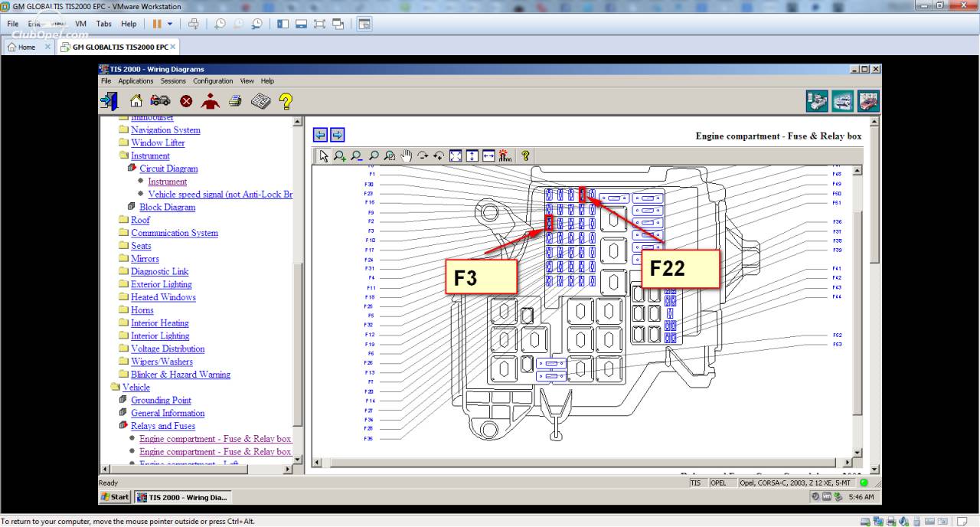This screenshot has width=980, height=527.
Task: Open VMware snapshot manager icon
Action: tap(256, 24)
